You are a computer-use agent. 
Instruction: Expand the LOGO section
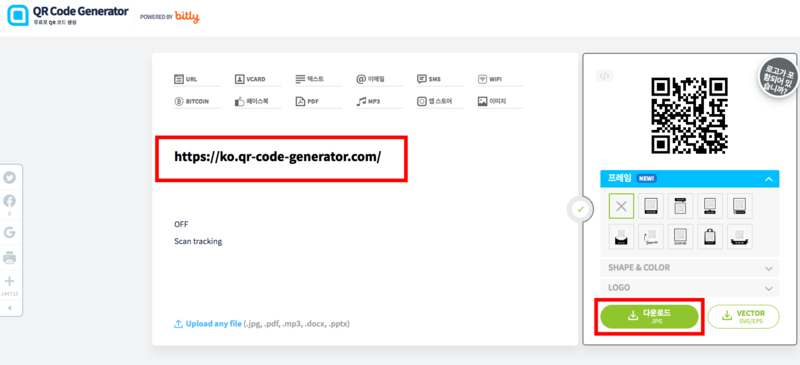(690, 288)
